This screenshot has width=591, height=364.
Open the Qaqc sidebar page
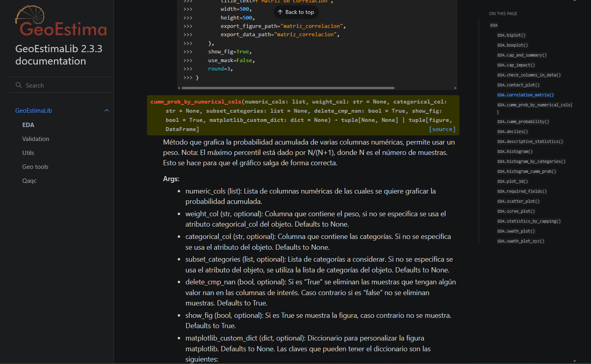29,181
